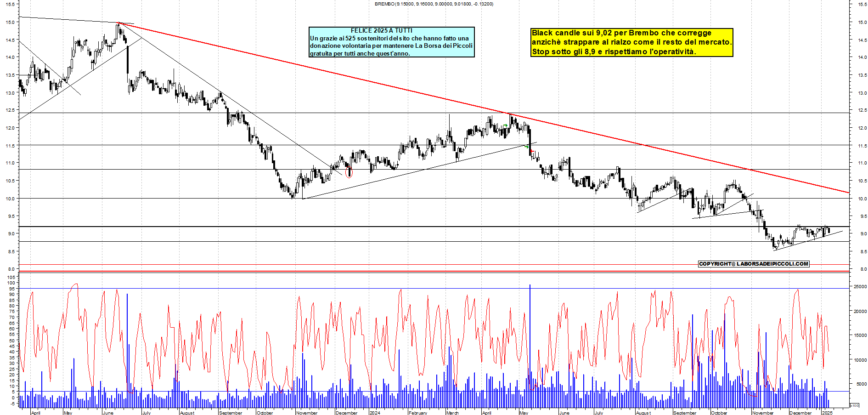
Task: Click the '11.5' label on the left price axis
Action: (x=11, y=146)
